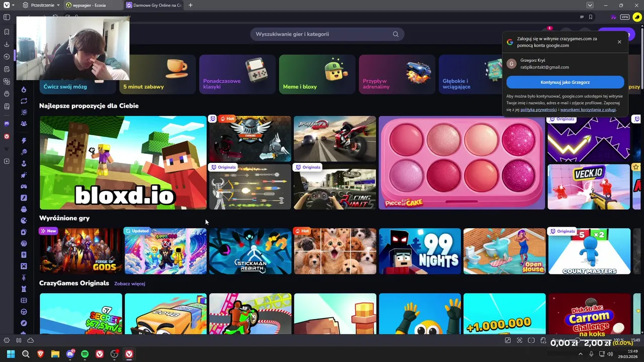Open Spotify from the taskbar
The image size is (644, 362).
pyautogui.click(x=85, y=354)
